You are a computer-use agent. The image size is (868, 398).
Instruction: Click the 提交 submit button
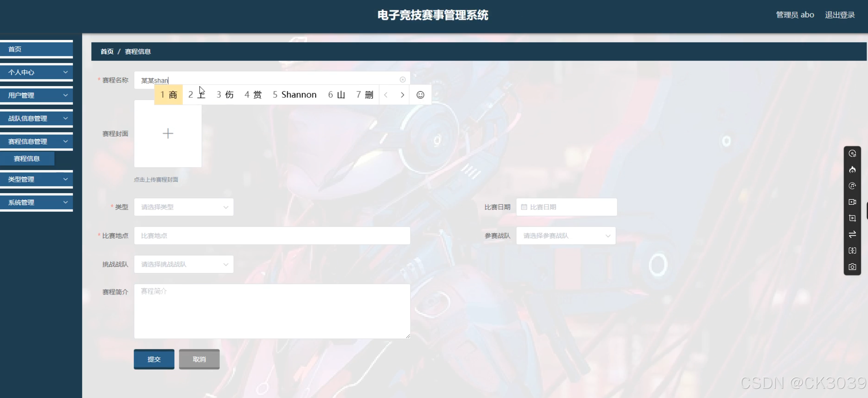154,359
